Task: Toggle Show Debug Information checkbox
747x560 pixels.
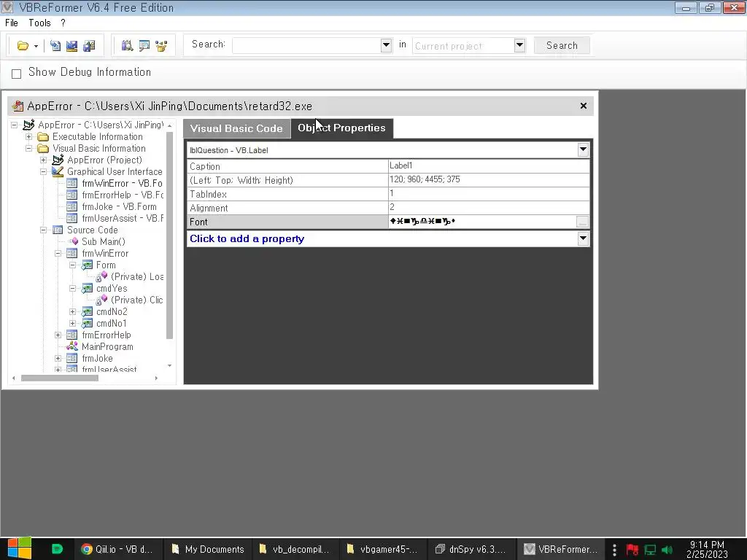Action: click(16, 74)
